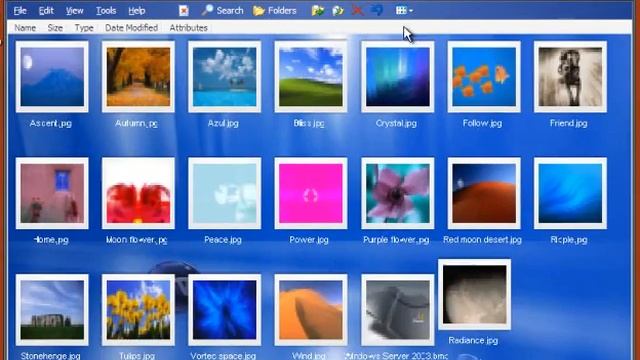Click the blue Undo arrow icon
The width and height of the screenshot is (640, 360).
click(x=377, y=11)
